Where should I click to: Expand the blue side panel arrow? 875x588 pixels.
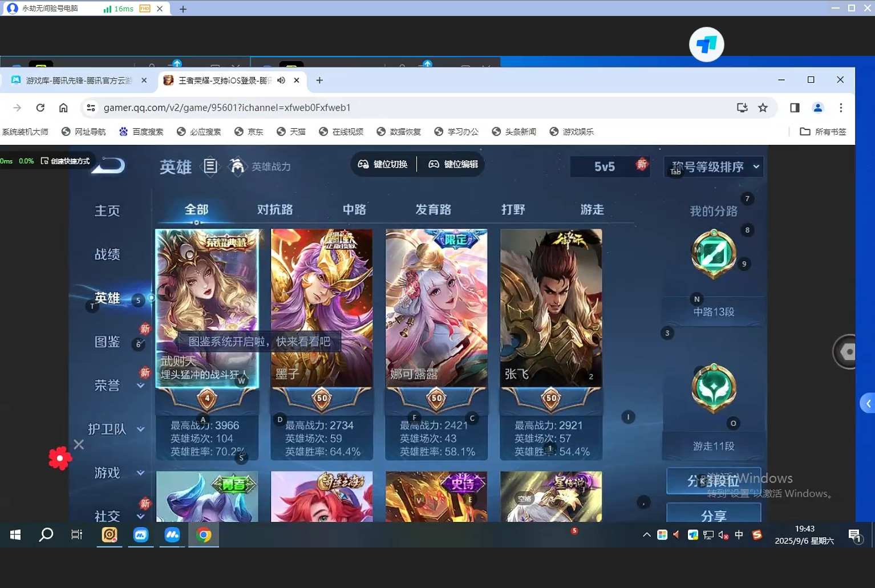pyautogui.click(x=868, y=403)
